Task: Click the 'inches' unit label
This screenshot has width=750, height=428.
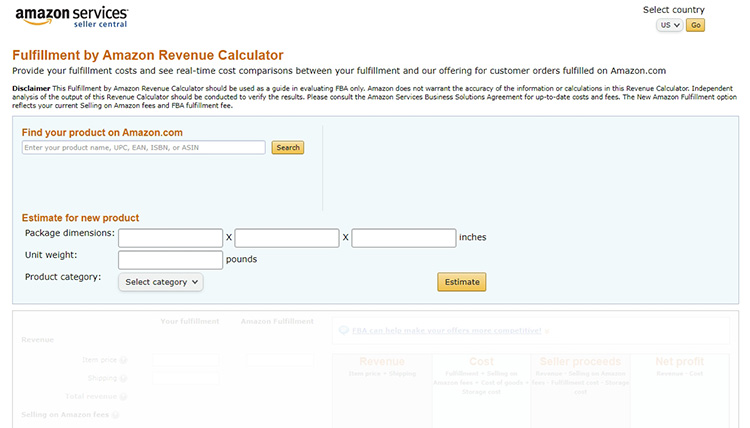Action: tap(473, 237)
